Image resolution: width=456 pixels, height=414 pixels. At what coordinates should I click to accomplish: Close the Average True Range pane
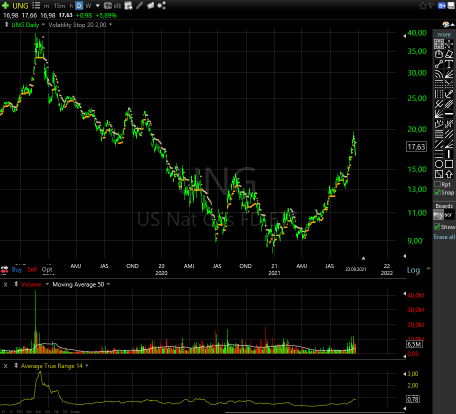point(5,366)
